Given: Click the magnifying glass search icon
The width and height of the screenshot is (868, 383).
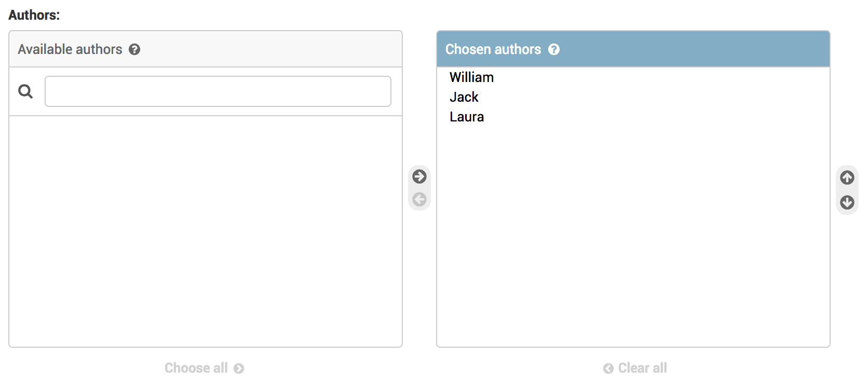Looking at the screenshot, I should [x=25, y=92].
